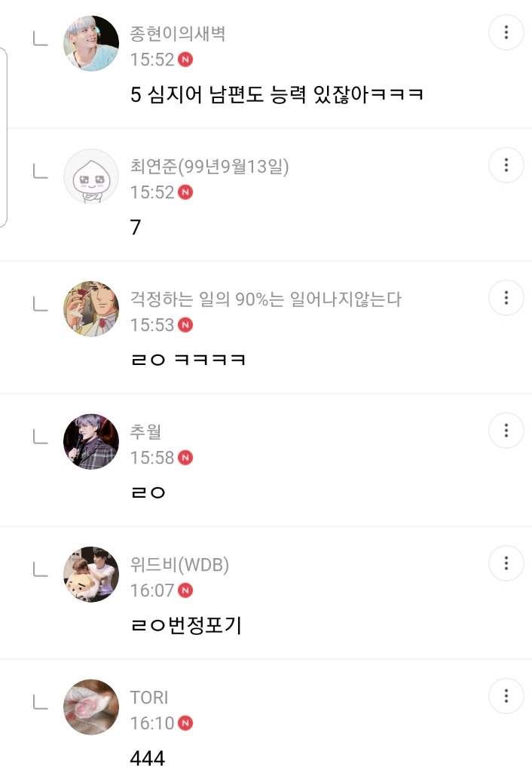View 추월 profile photo

(91, 442)
